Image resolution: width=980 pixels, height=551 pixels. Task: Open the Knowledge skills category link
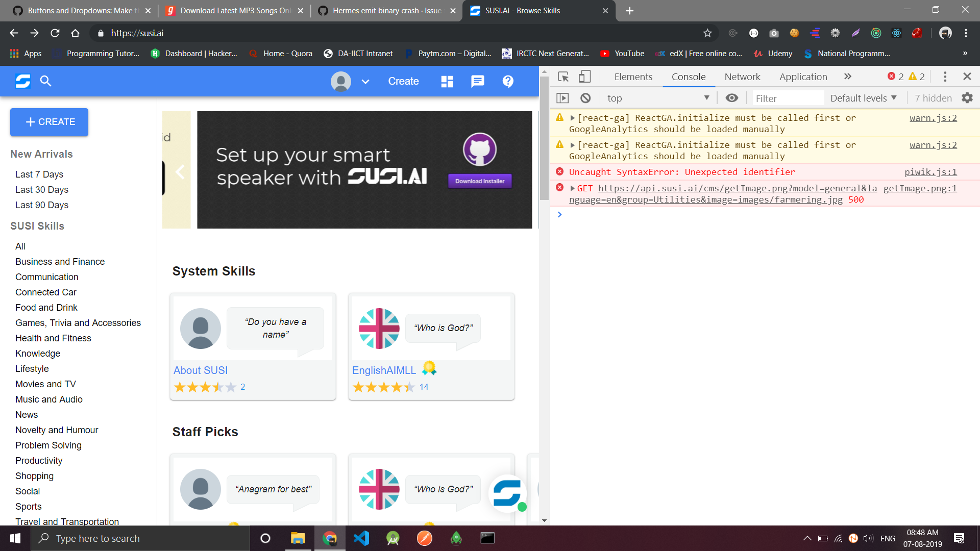38,353
